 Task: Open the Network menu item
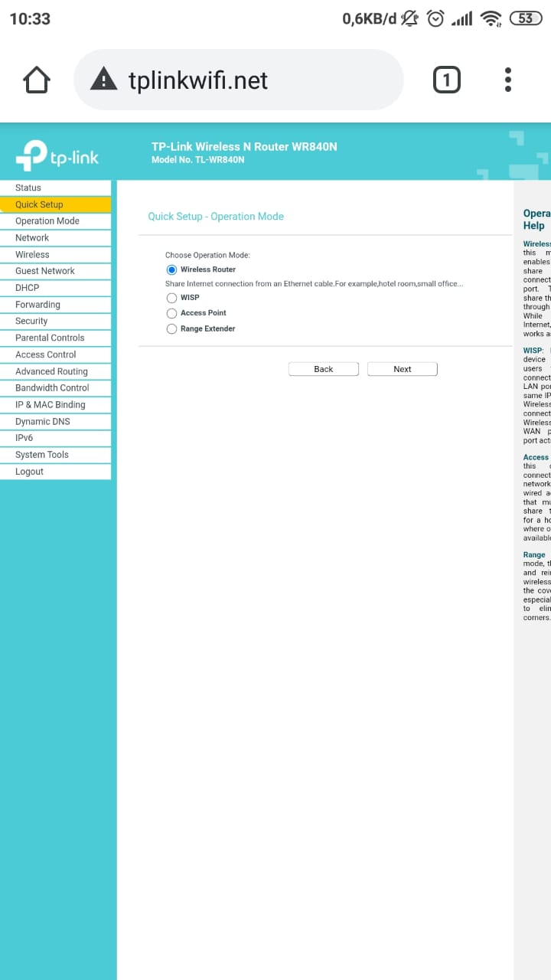[x=55, y=238]
